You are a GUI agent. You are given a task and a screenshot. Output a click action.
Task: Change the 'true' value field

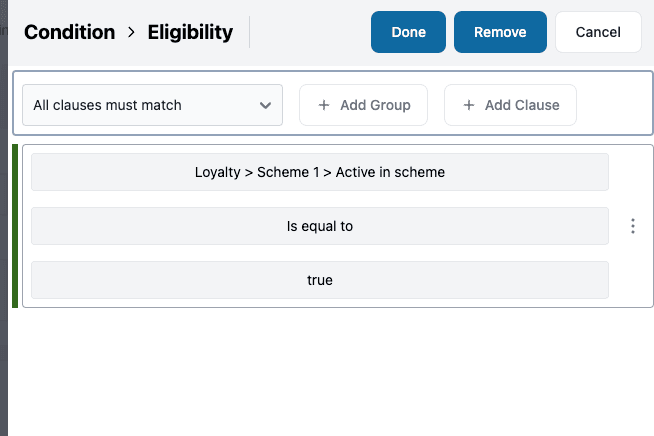(320, 280)
